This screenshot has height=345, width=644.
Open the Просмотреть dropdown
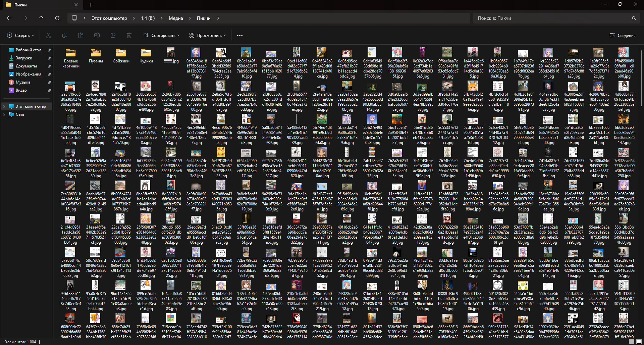pyautogui.click(x=208, y=35)
